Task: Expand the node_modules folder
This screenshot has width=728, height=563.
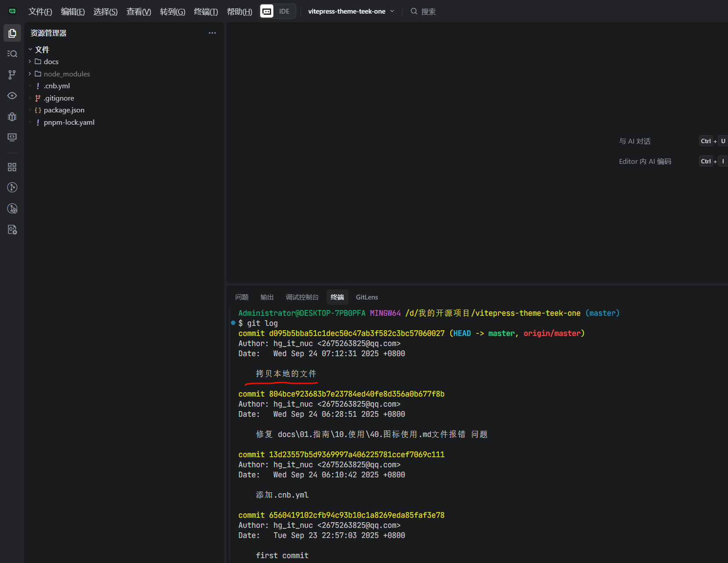Action: tap(67, 74)
